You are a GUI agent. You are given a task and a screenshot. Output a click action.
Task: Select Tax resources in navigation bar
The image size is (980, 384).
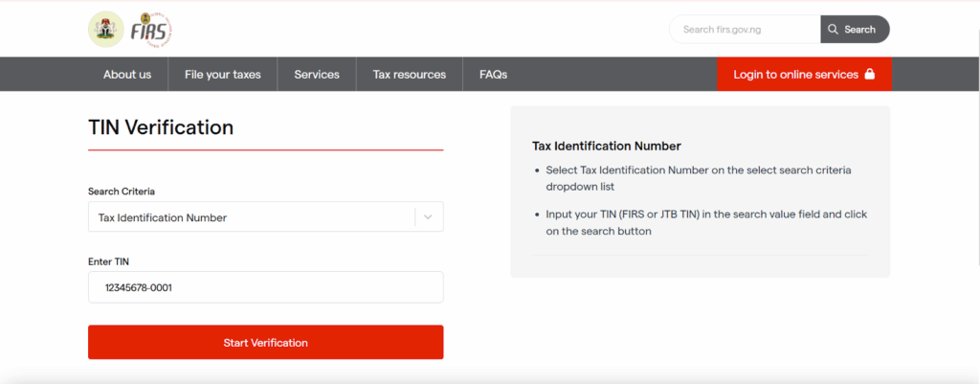click(410, 75)
